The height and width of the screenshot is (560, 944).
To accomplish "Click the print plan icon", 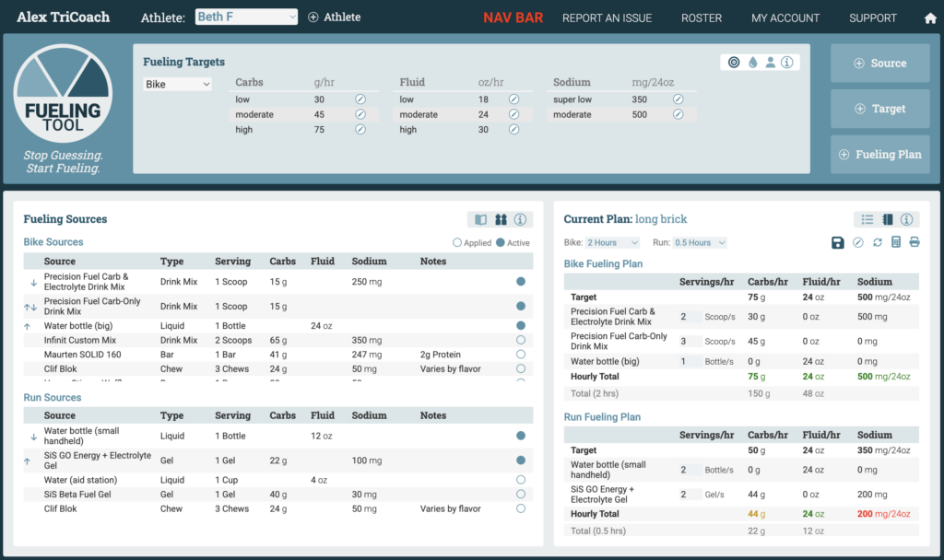I will click(914, 242).
